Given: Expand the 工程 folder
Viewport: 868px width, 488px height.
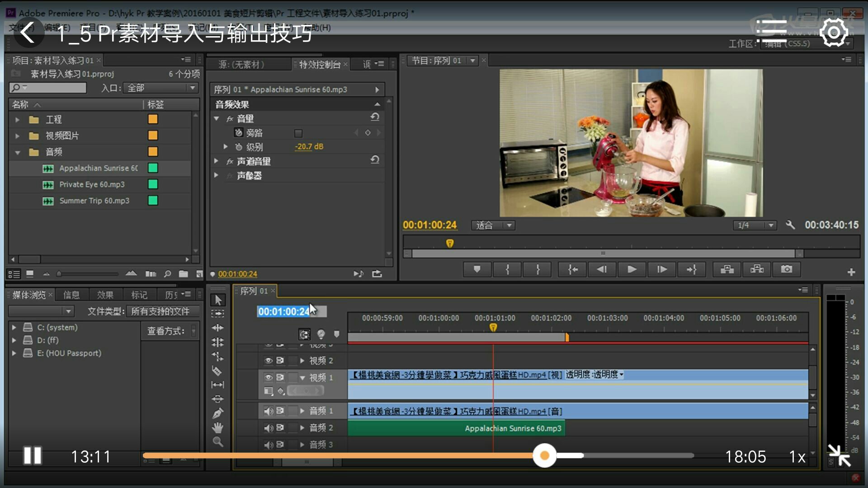Looking at the screenshot, I should point(17,120).
